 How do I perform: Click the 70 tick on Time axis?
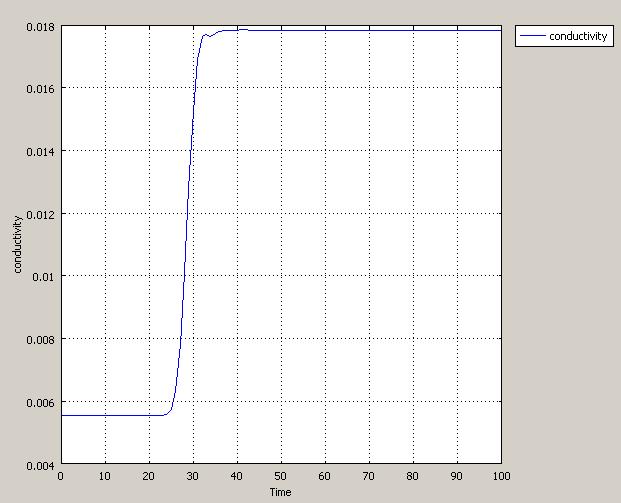click(x=369, y=476)
